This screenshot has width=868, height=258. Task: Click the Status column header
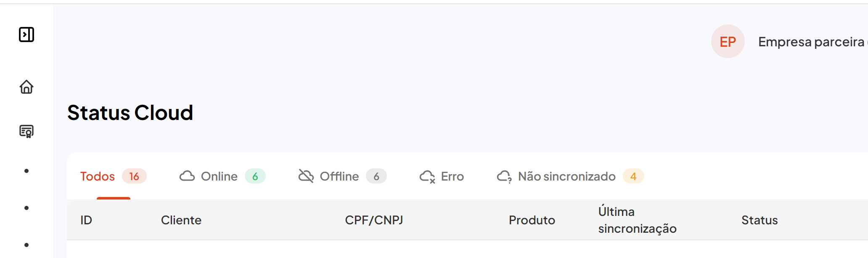point(759,220)
